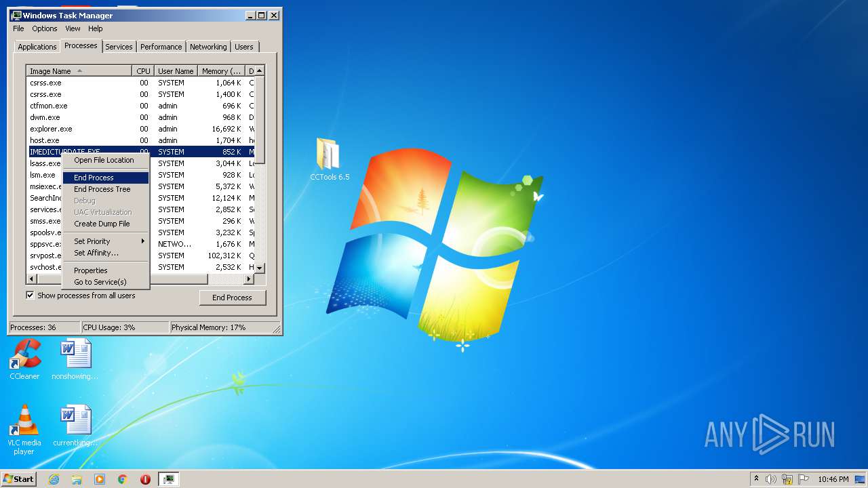Screen dimensions: 868x488
Task: Switch to the Services tab
Action: 119,47
